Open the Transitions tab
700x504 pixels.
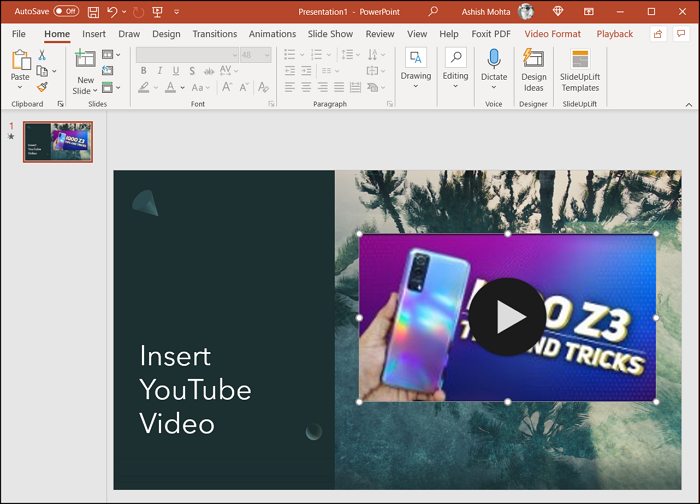pos(215,34)
